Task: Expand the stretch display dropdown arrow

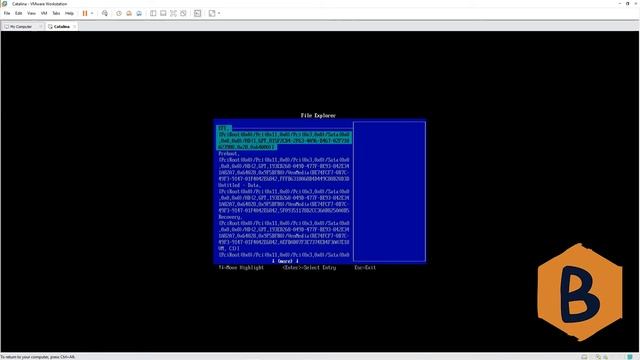Action: click(x=219, y=13)
